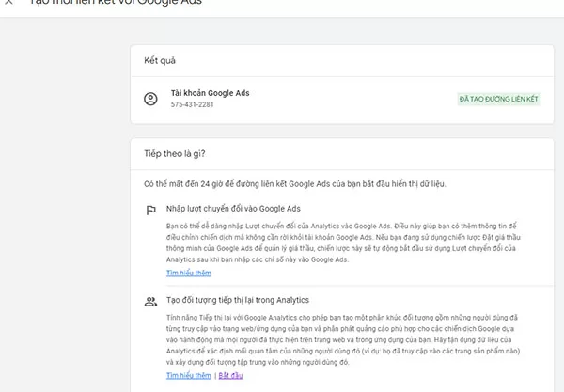Click the 'Tiếp theo là gì?' heading
564x392 pixels.
[175, 154]
